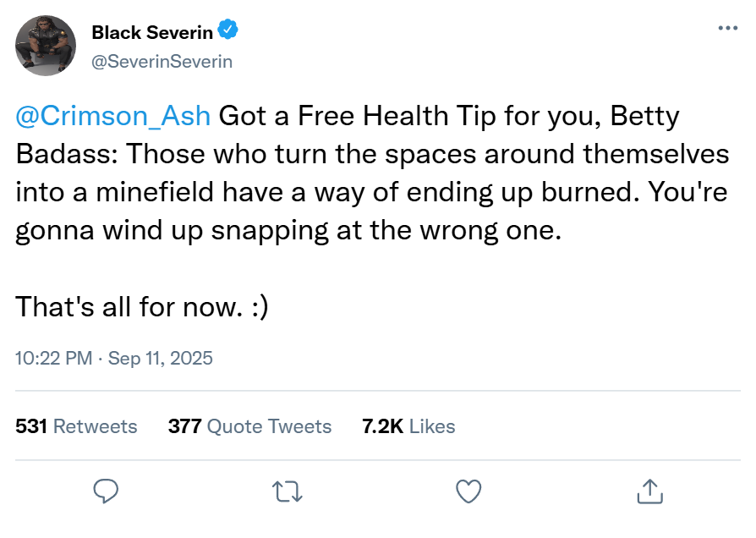
Task: Retweet using the arrows icon
Action: click(288, 491)
